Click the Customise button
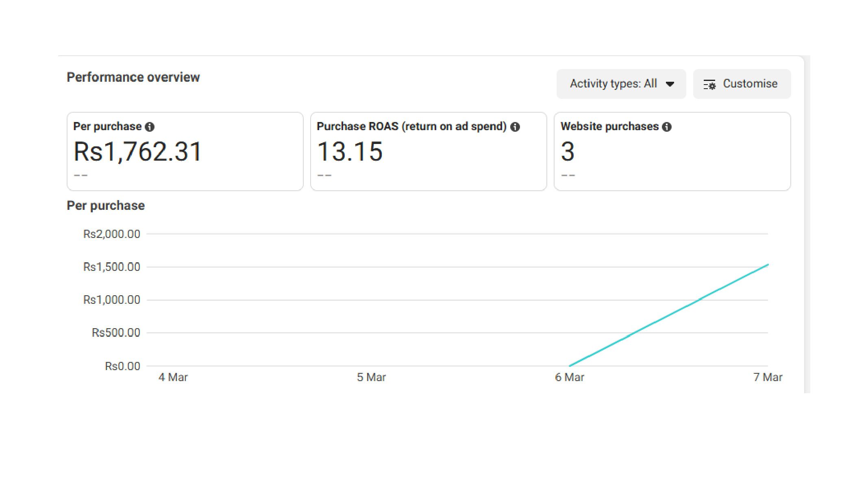Screen dimensions: 868x488 (x=742, y=84)
